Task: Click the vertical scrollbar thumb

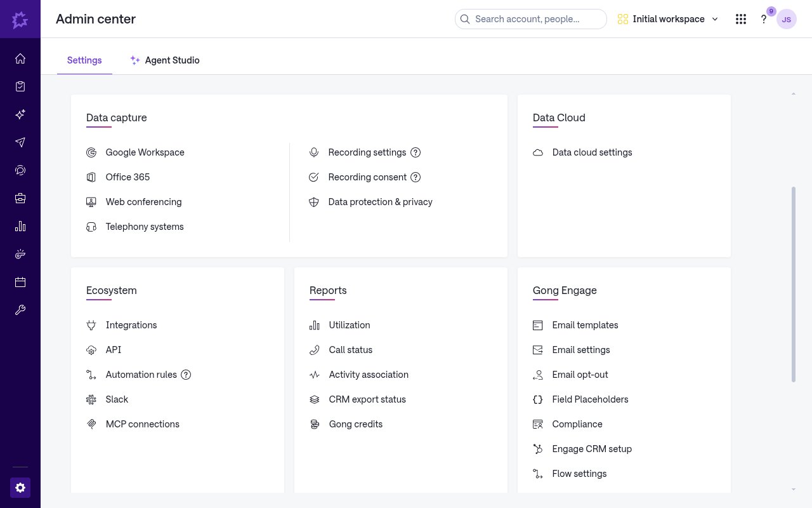Action: (x=794, y=284)
